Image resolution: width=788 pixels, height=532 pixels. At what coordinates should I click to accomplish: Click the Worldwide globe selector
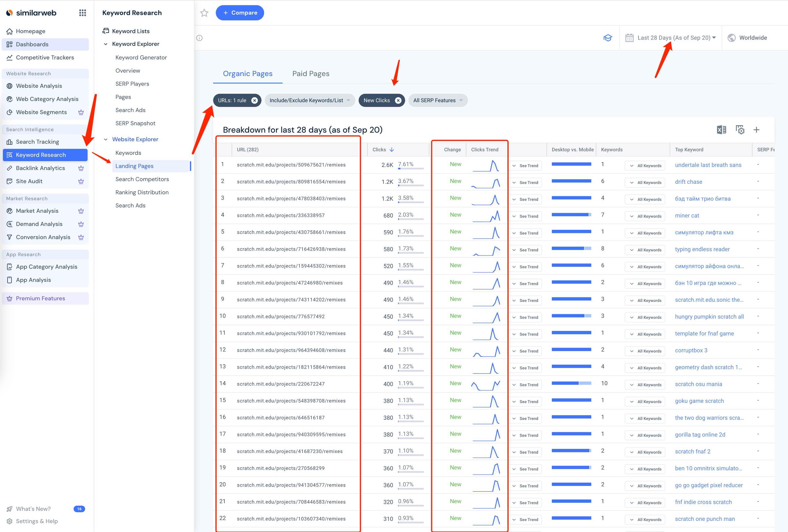(747, 38)
